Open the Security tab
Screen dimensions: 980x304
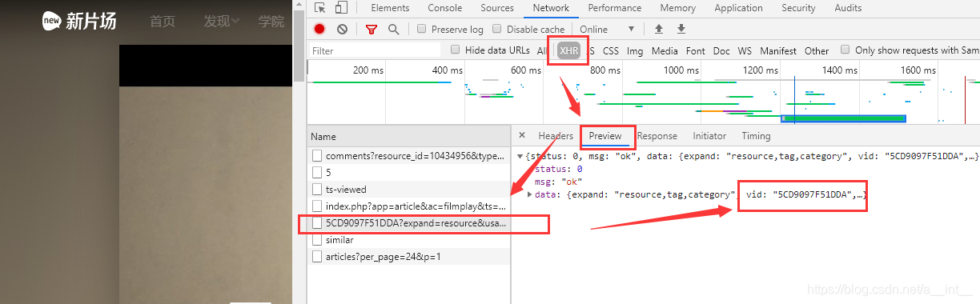[x=798, y=8]
